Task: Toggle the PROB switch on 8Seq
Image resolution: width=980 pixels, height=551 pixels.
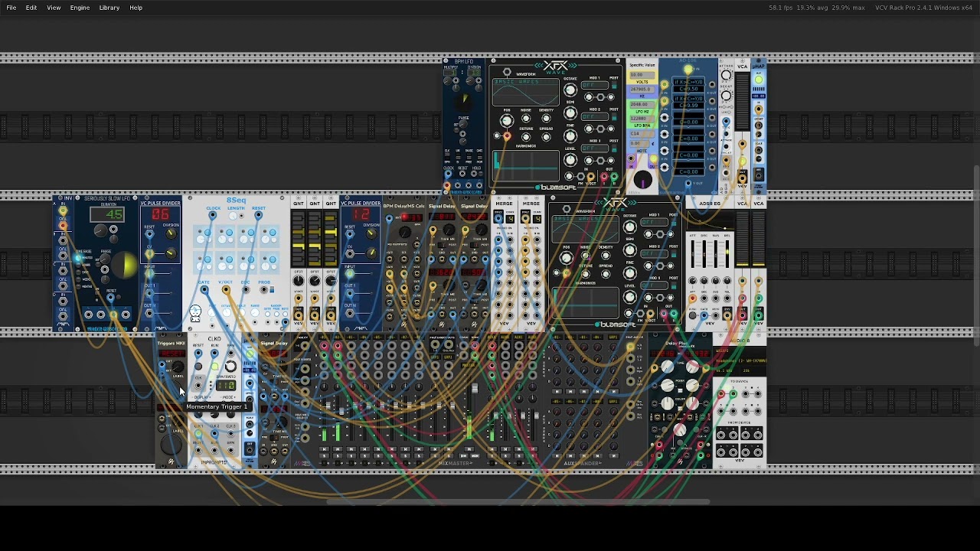Action: click(x=272, y=289)
